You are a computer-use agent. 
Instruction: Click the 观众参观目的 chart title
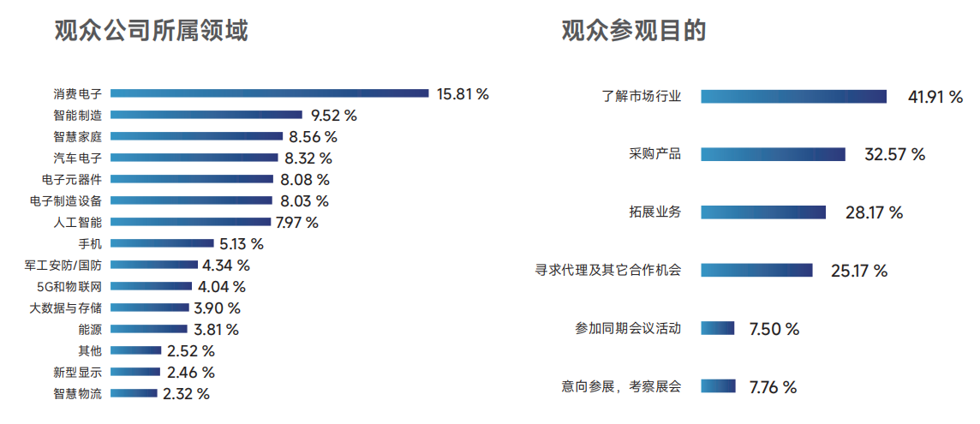click(x=633, y=31)
